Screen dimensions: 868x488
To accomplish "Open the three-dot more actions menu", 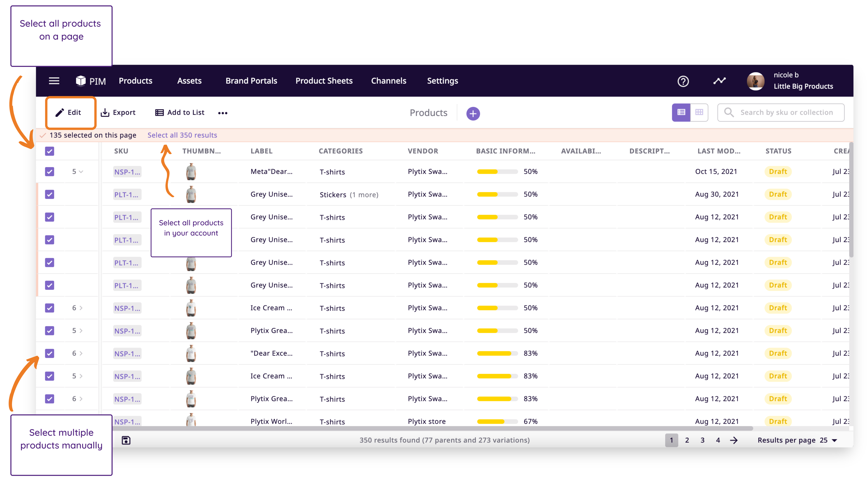I will (x=223, y=113).
